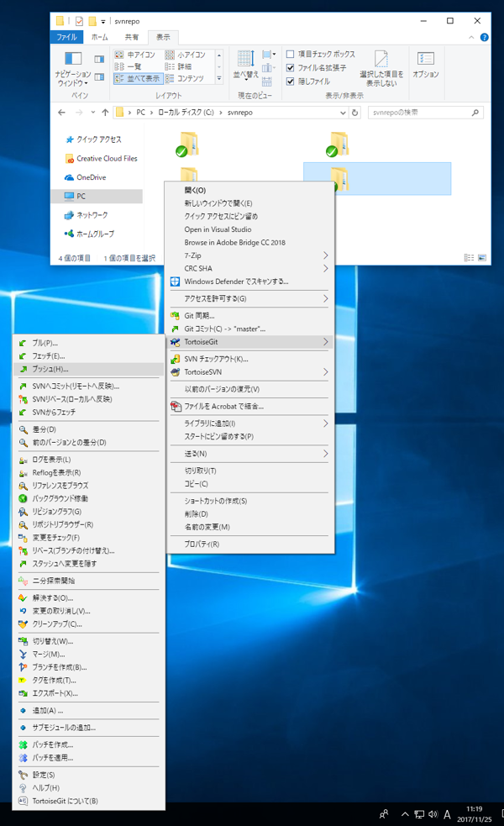Click the Sort by (並べ替え) button
The width and height of the screenshot is (504, 826).
(245, 65)
